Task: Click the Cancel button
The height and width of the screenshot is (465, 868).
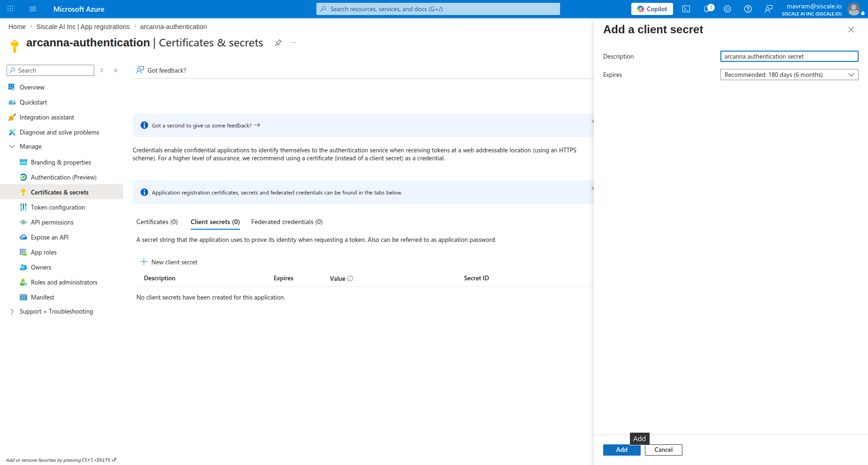Action: click(664, 450)
